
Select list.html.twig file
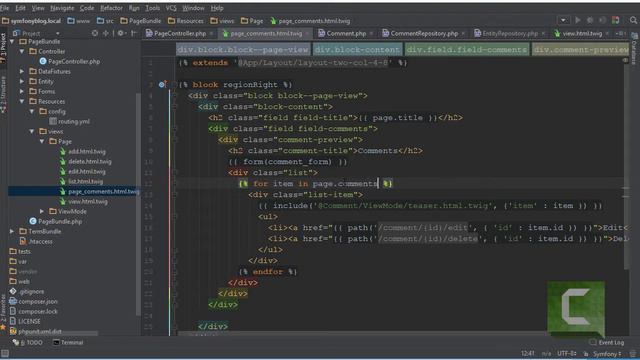point(82,181)
